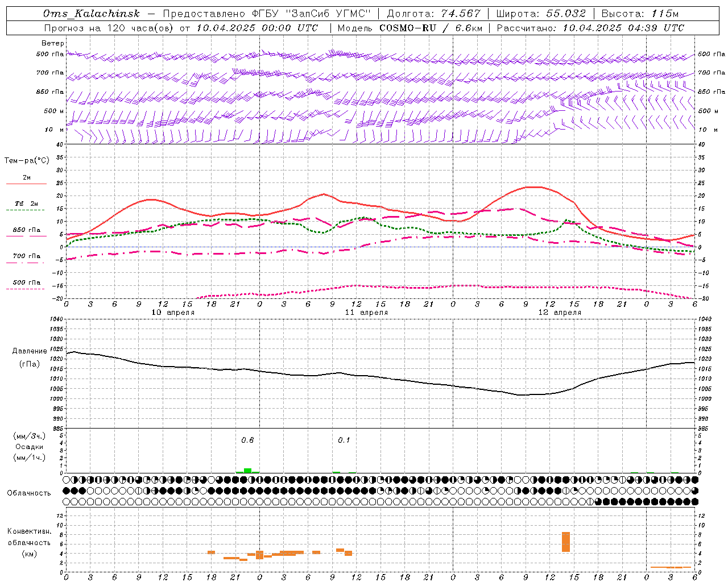Click the precipitation value 0.1
Screen dimensions: 728x582
click(x=344, y=440)
